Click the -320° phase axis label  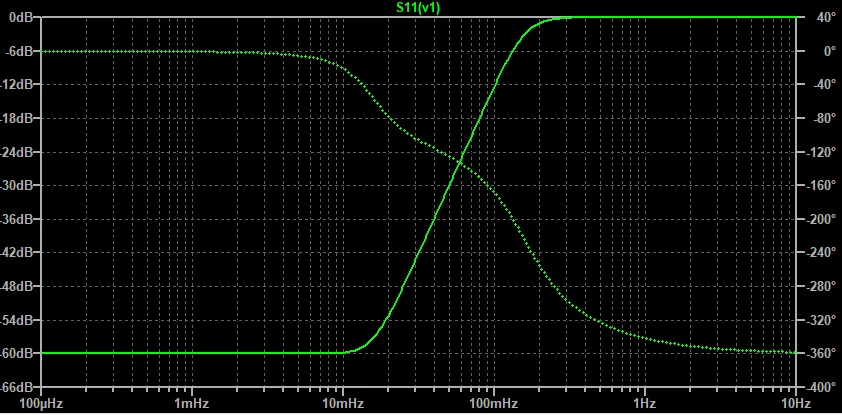[822, 320]
